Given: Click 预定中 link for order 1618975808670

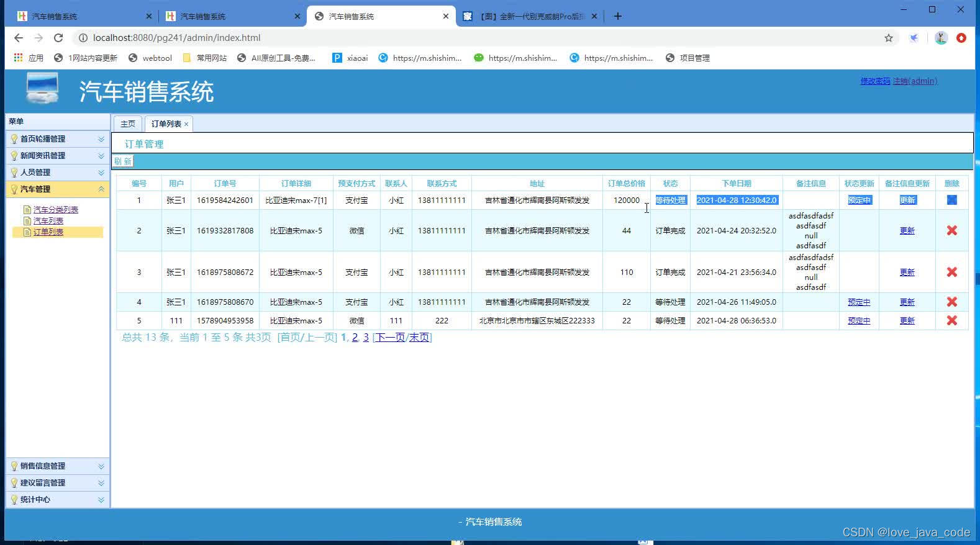Looking at the screenshot, I should click(x=859, y=302).
